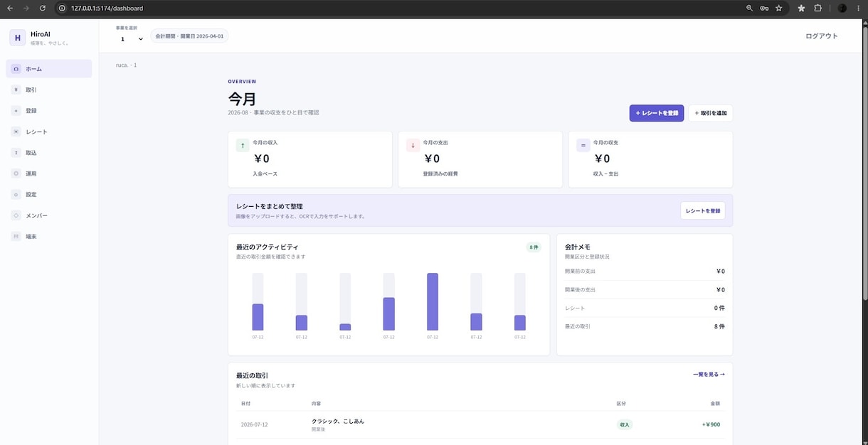Open the browser extensions puzzle icon
The image size is (868, 445).
[817, 8]
